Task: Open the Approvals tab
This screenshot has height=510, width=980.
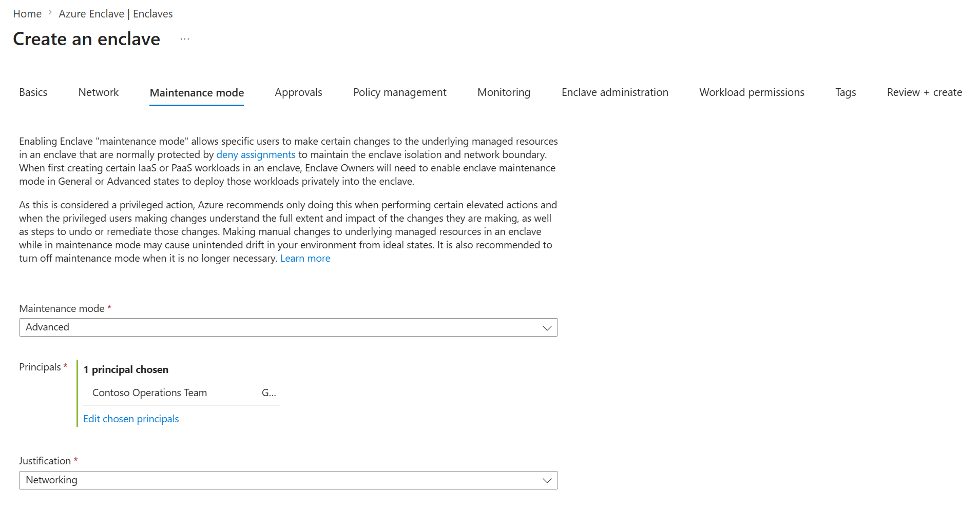Action: (298, 92)
